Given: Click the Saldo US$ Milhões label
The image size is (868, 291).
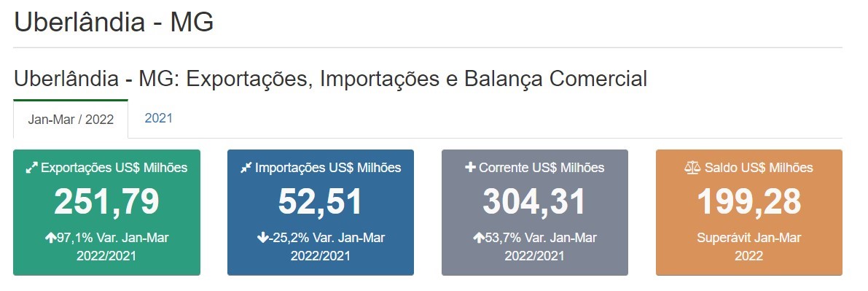Looking at the screenshot, I should (759, 168).
